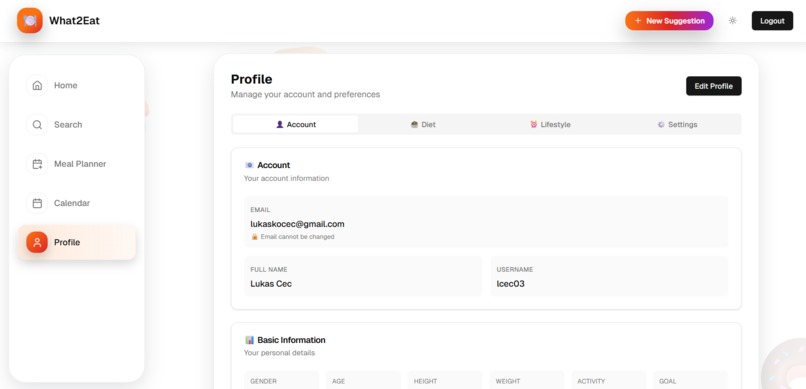Click the HEIGHT field card

pos(445,380)
